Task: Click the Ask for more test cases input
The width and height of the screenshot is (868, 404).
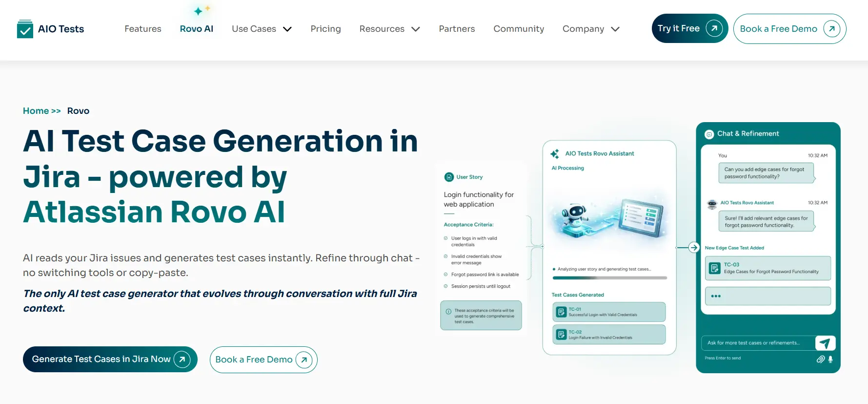Action: 758,343
